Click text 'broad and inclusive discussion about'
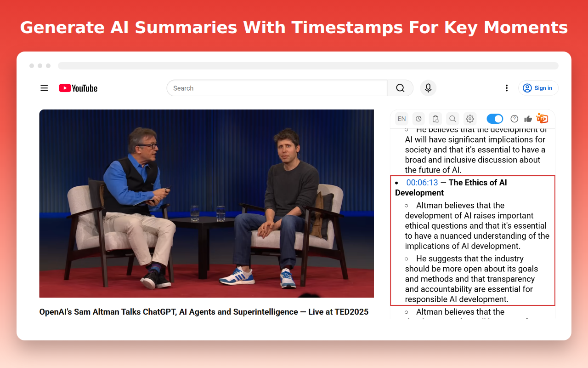This screenshot has height=368, width=588. point(473,160)
